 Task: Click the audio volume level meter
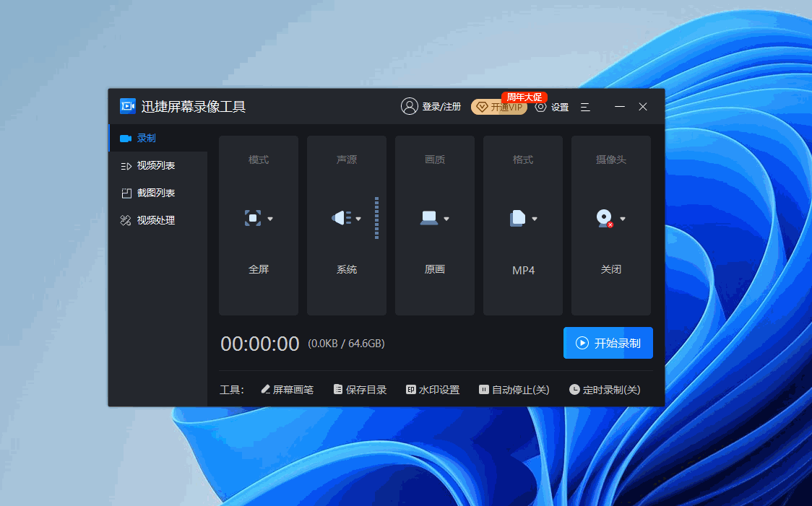pos(376,218)
